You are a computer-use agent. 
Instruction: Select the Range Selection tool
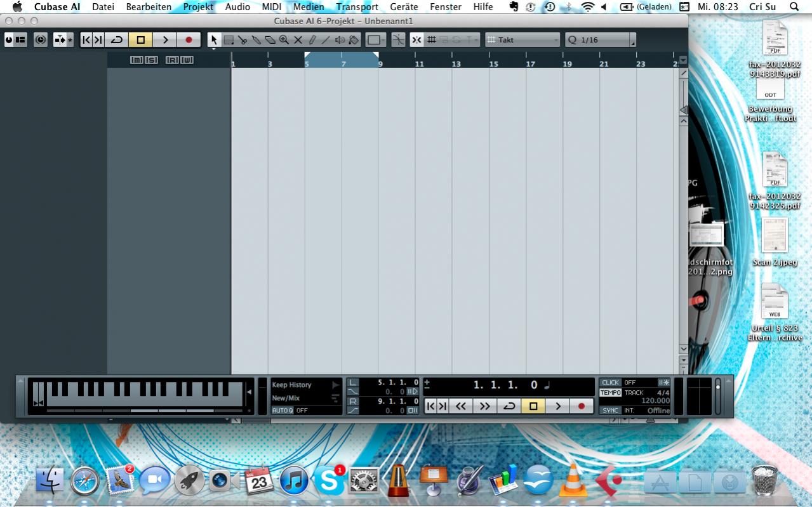[x=229, y=40]
